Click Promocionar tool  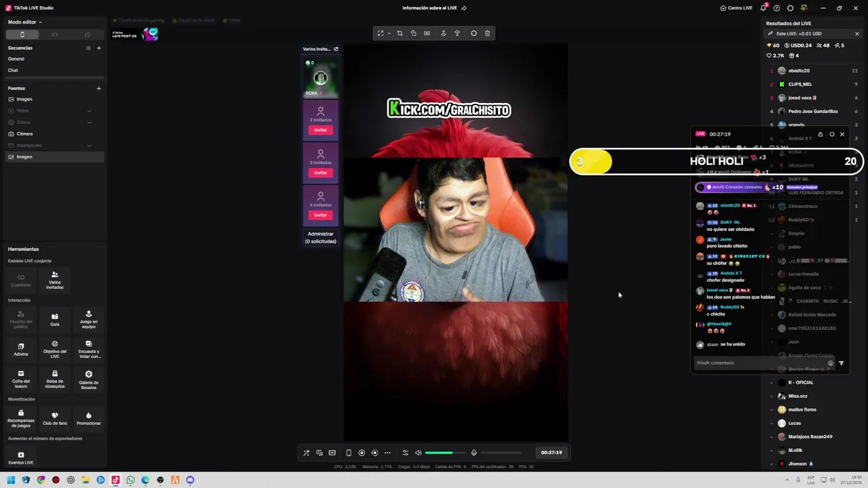pyautogui.click(x=89, y=418)
